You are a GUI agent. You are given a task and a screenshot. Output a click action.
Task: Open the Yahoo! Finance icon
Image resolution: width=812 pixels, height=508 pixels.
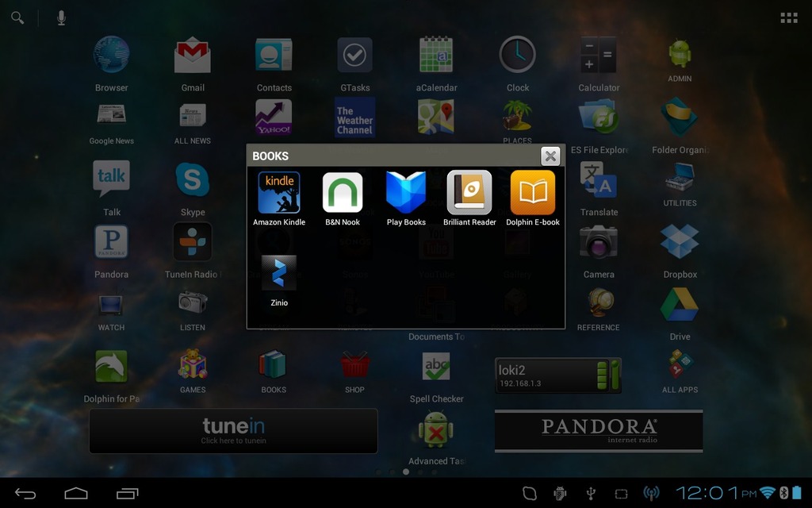[274, 117]
